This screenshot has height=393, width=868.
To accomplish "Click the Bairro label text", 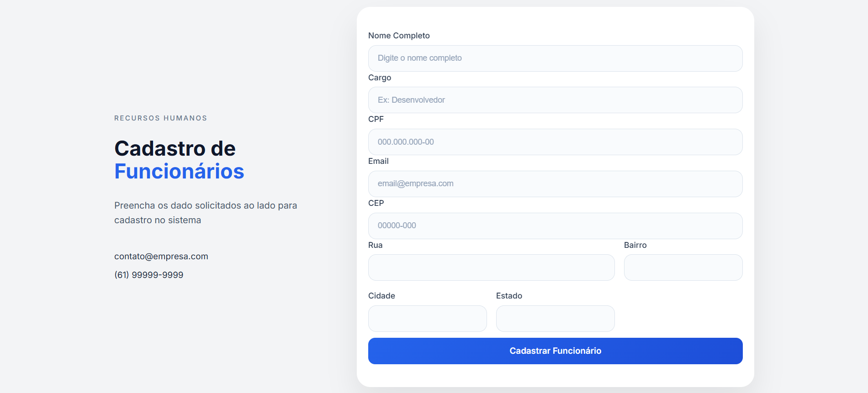I will [x=635, y=245].
